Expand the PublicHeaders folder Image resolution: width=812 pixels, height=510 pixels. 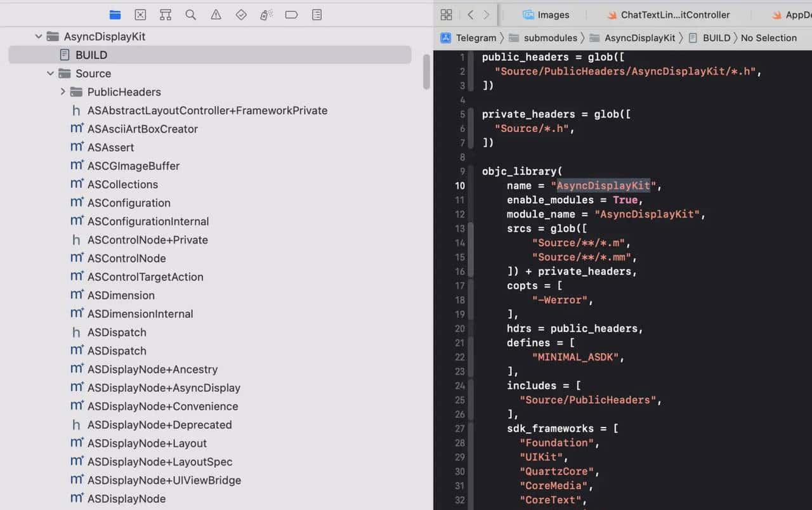tap(63, 92)
